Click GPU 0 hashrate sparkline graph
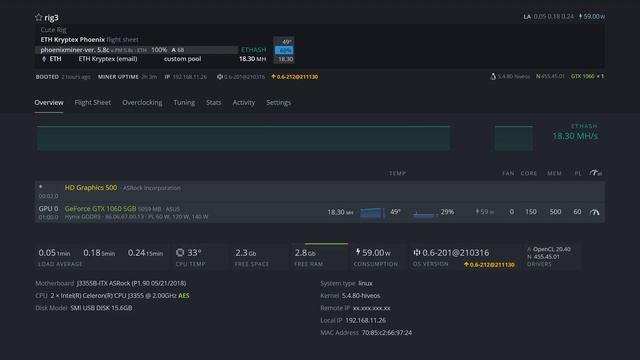Screen dimensions: 640x360 [x=372, y=213]
